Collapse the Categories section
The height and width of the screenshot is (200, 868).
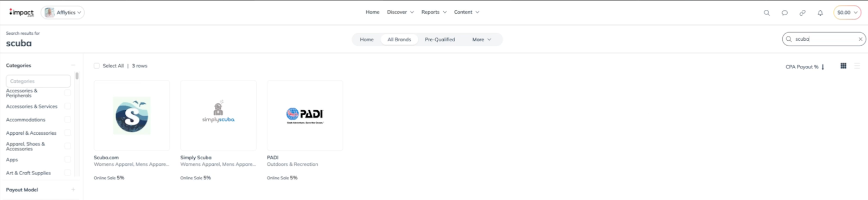point(73,65)
